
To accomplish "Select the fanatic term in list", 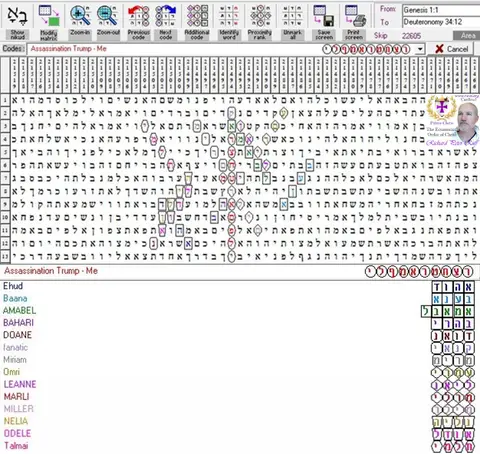I will click(15, 347).
